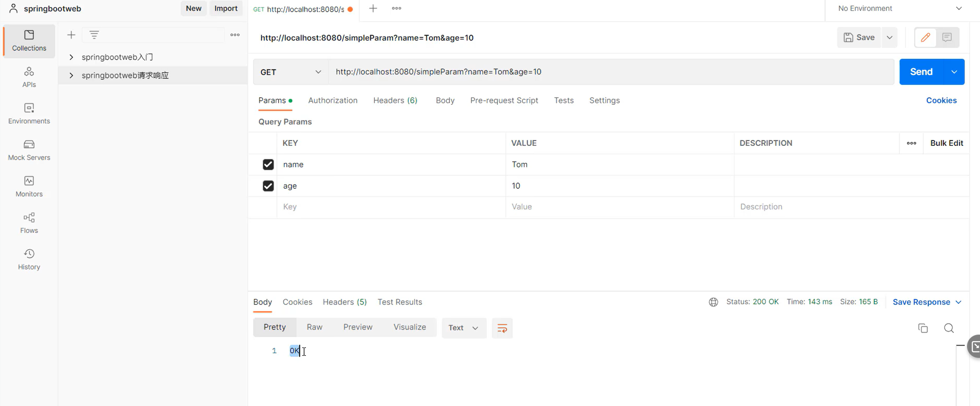Uncheck the age query parameter checkbox
This screenshot has height=406, width=980.
[x=268, y=186]
